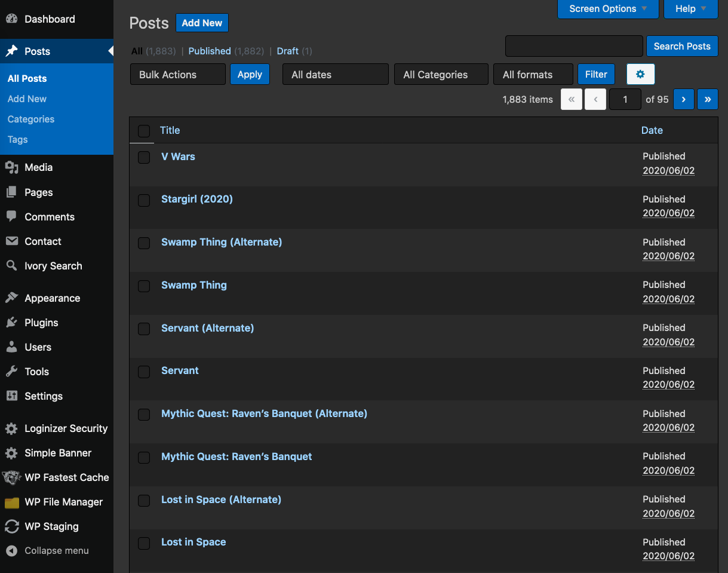Open the All dates dropdown

coord(336,74)
